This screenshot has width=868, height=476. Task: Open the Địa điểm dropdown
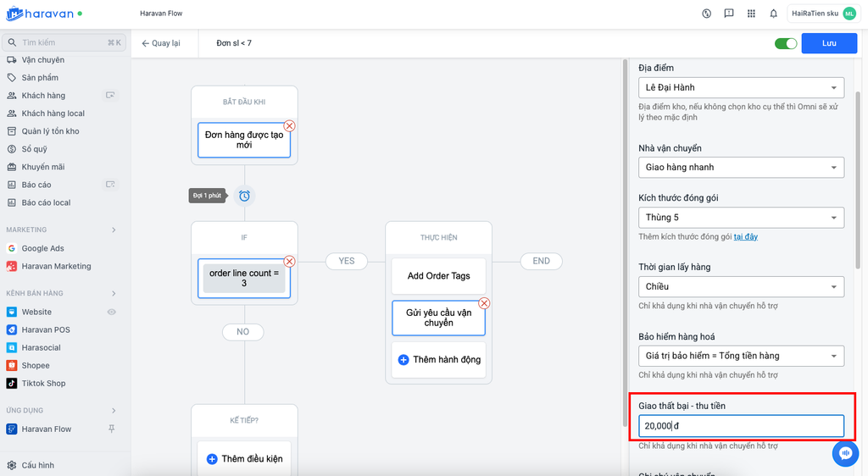[x=741, y=87]
